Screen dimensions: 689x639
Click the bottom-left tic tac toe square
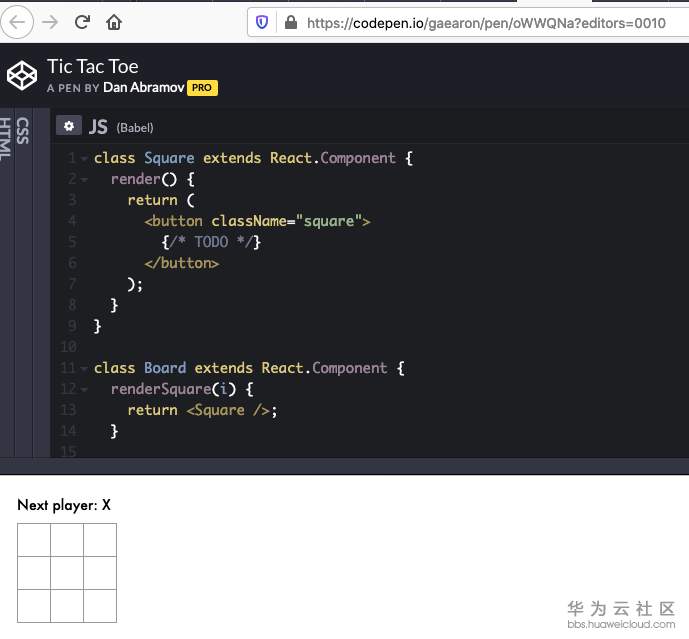pyautogui.click(x=34, y=606)
